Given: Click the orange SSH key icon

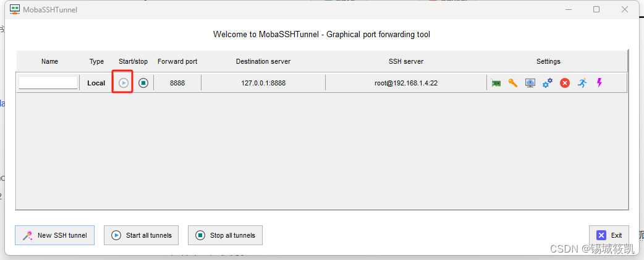Looking at the screenshot, I should (x=513, y=83).
